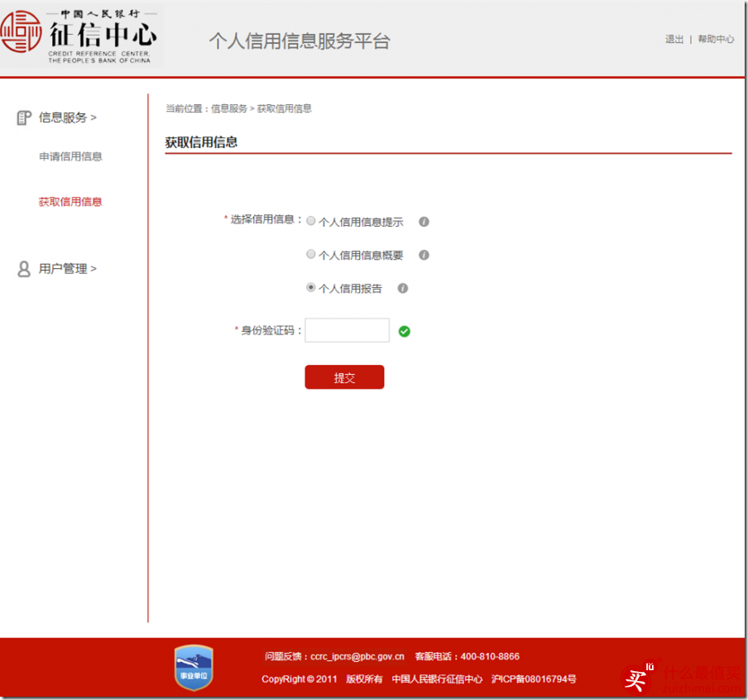Click the green checkmark next to 身份验证码
748x700 pixels.
pyautogui.click(x=404, y=331)
